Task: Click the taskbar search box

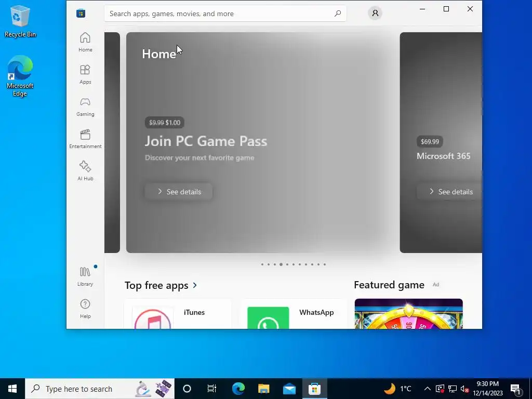Action: coord(100,389)
